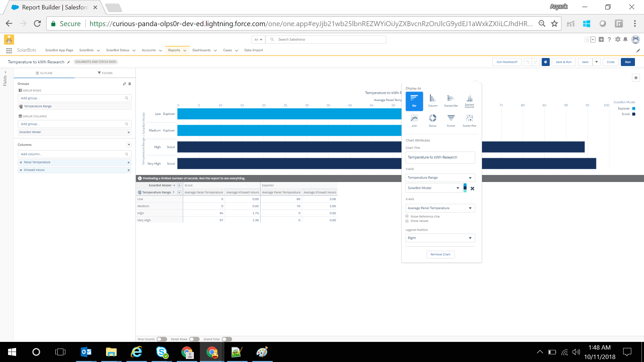This screenshot has width=644, height=362.
Task: Open the Dashboards nav tab
Action: [202, 50]
